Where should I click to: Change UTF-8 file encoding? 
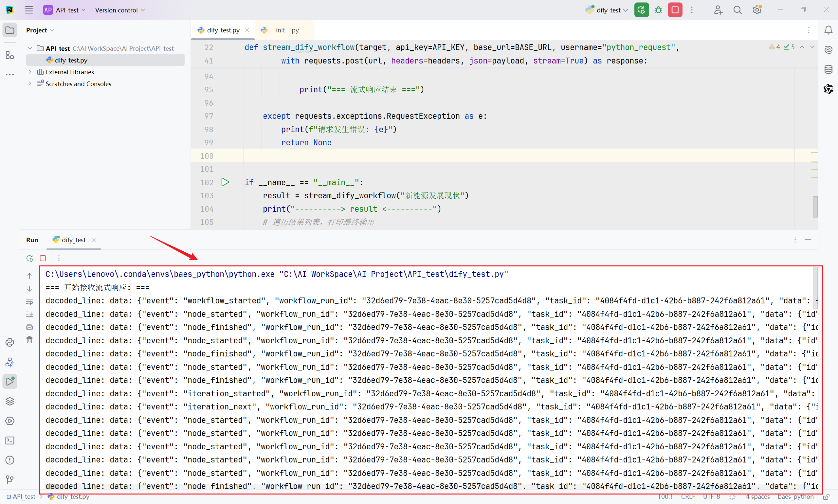point(711,497)
